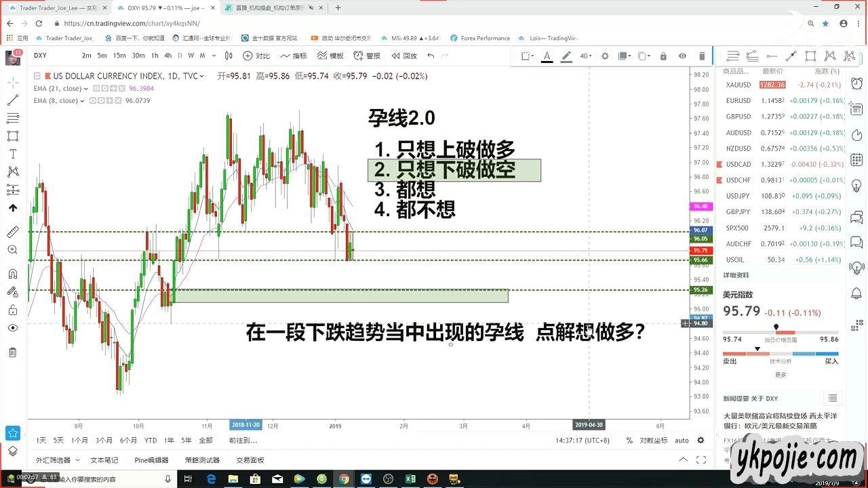
Task: Select the arrow line favorite tool
Action: 791,56
